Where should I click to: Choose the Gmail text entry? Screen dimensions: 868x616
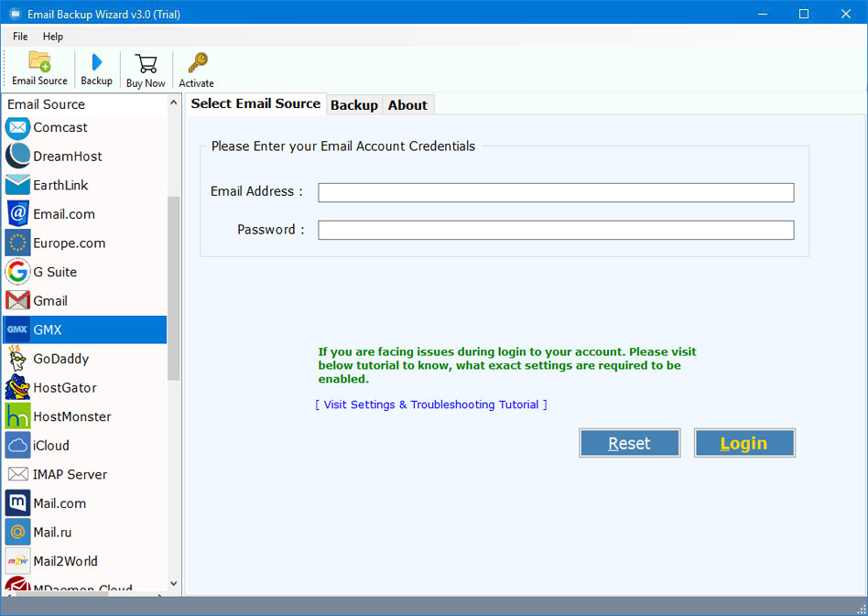tap(50, 300)
